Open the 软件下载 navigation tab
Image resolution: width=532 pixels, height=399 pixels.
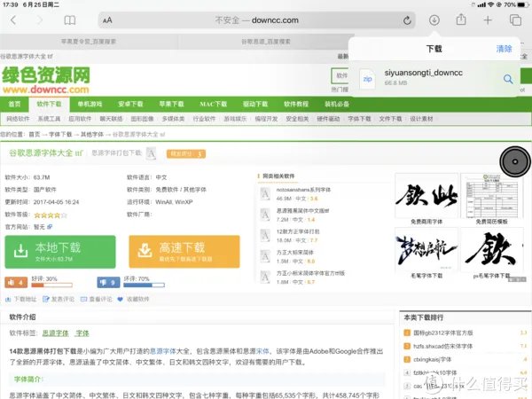click(x=49, y=104)
